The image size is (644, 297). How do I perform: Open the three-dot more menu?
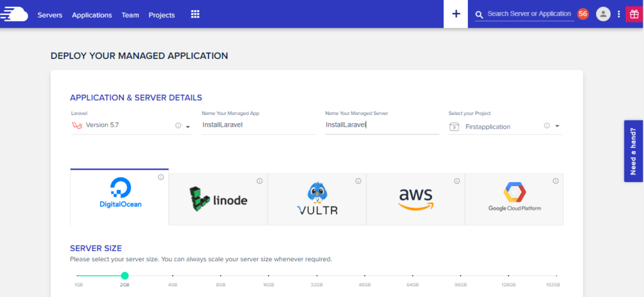[x=619, y=14]
